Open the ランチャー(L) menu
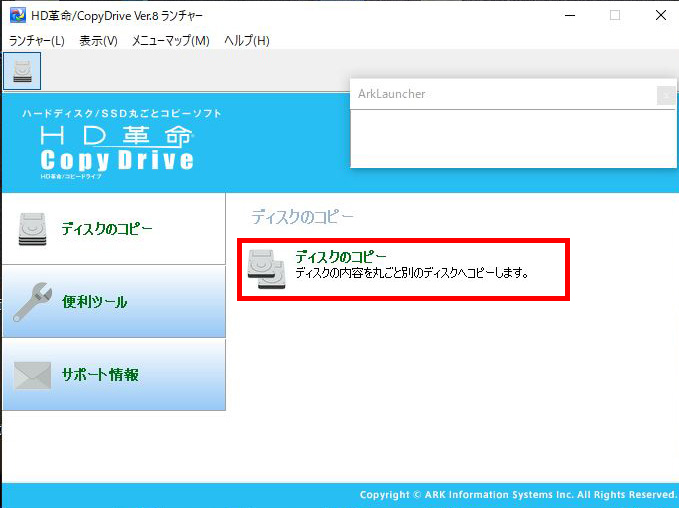This screenshot has width=679, height=508. (37, 41)
